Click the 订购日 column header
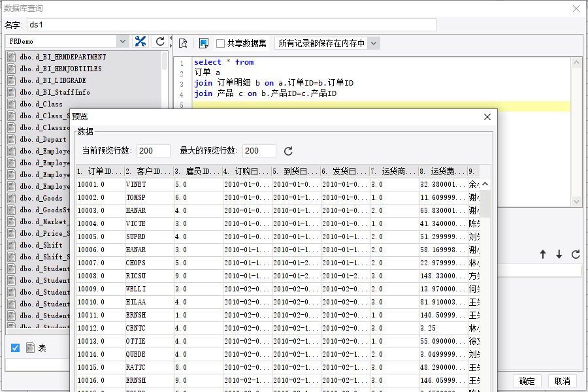 (x=247, y=171)
